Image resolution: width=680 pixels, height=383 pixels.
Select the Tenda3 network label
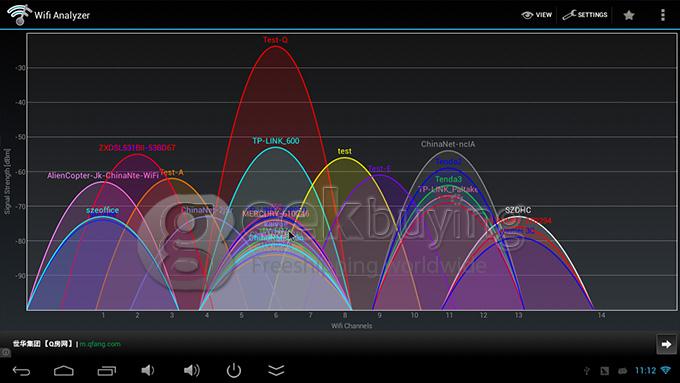click(448, 179)
